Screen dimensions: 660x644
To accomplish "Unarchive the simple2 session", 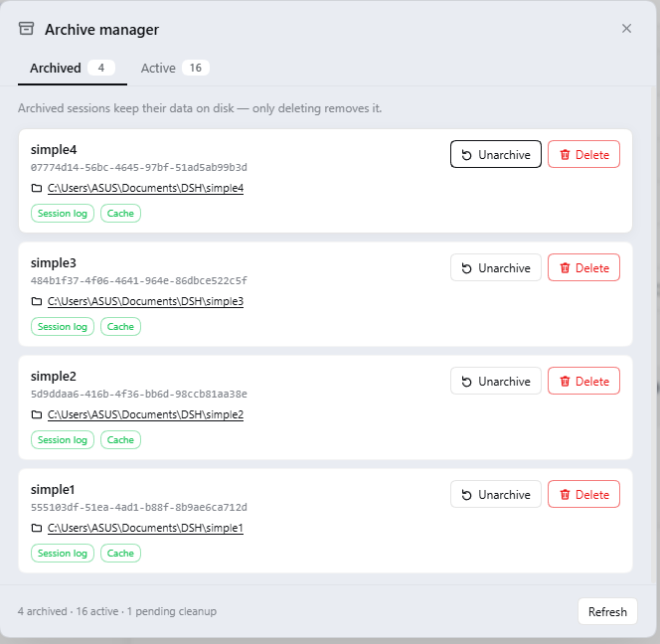I will click(x=496, y=381).
